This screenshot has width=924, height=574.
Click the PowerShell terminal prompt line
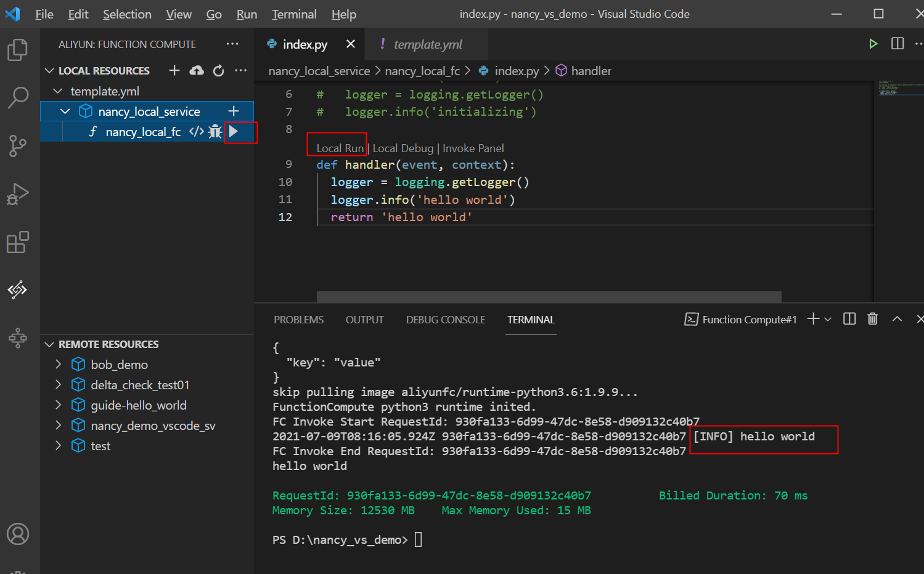(x=347, y=540)
